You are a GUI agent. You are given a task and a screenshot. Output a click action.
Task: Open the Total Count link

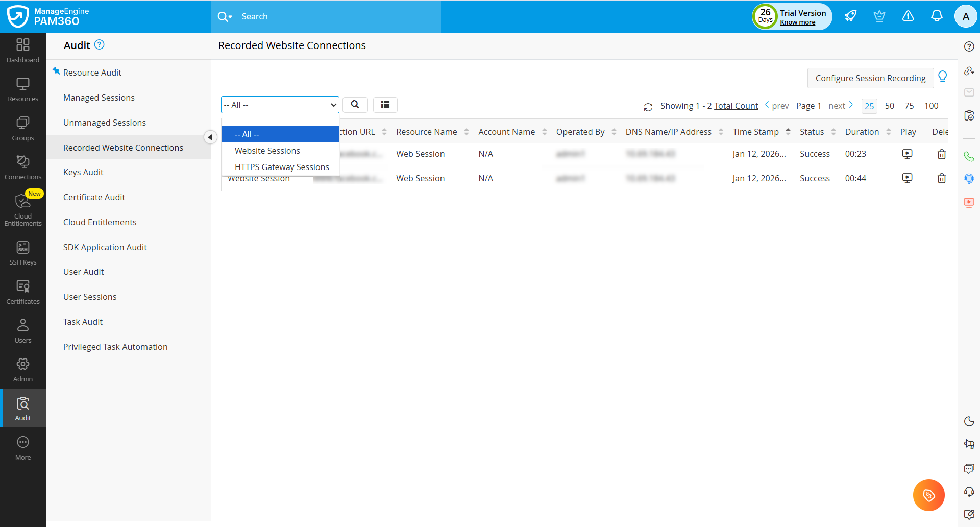736,106
